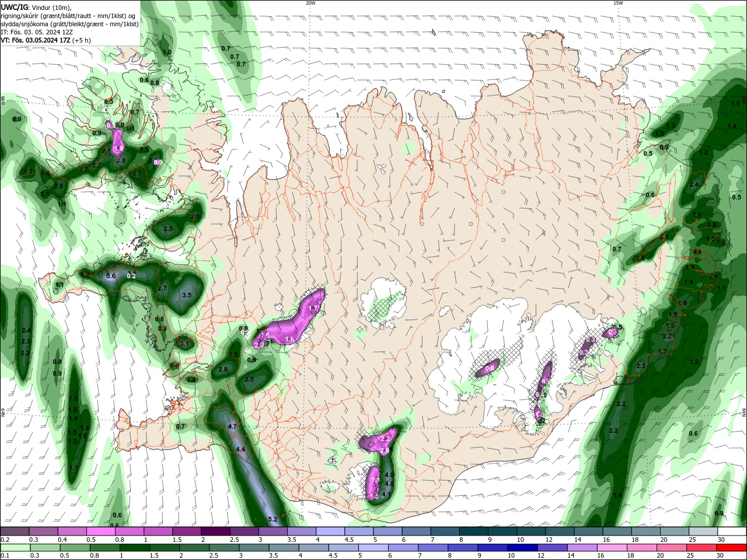The height and width of the screenshot is (560, 747).
Task: Click the pink 20 rain scale swatch
Action: click(x=672, y=548)
